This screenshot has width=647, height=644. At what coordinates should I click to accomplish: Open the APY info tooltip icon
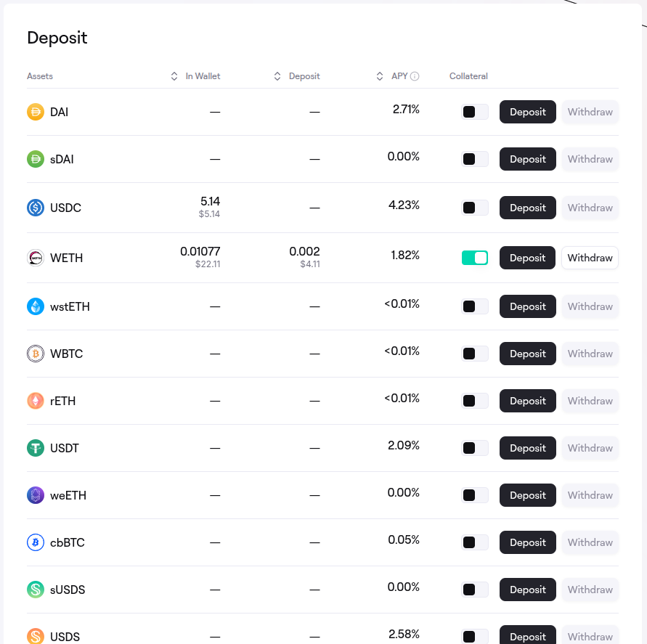coord(415,76)
